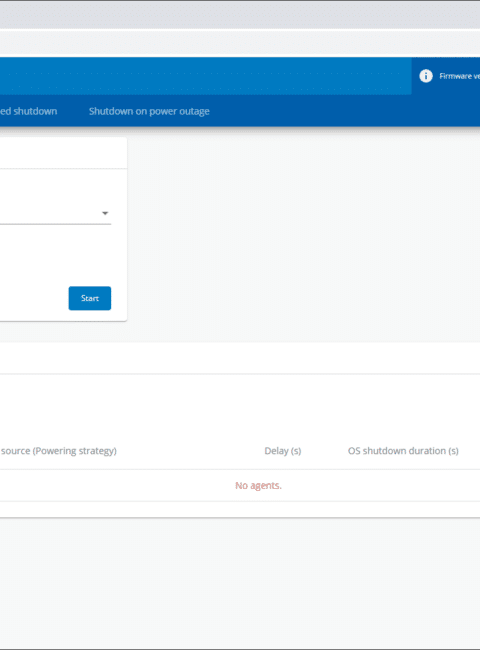Select the No agents. message text
Image resolution: width=480 pixels, height=650 pixels.
(258, 485)
